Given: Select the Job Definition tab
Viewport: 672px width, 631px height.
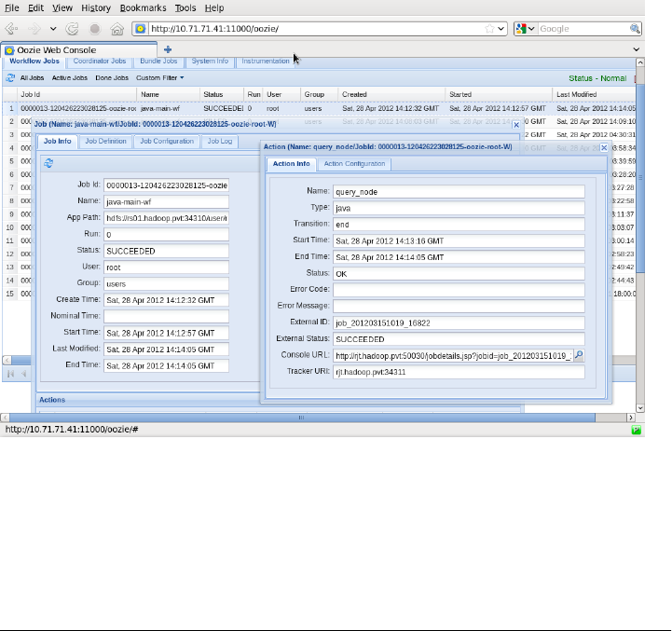Looking at the screenshot, I should tap(104, 142).
